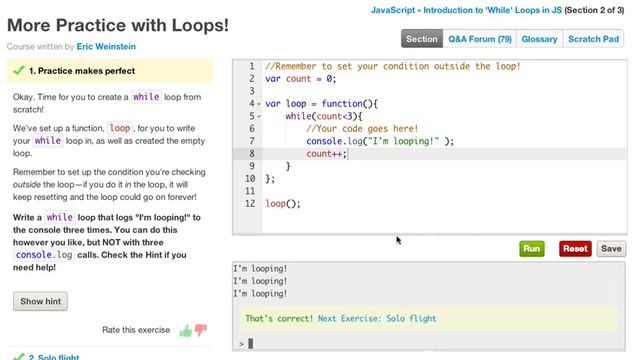
Task: Open author link Eric Weinstein
Action: (106, 47)
